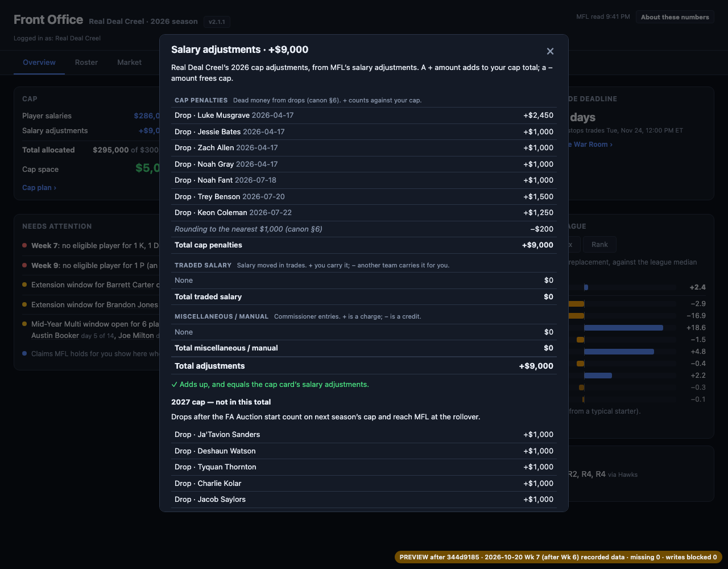
Task: Click the v2.1.1 version badge
Action: coord(217,22)
